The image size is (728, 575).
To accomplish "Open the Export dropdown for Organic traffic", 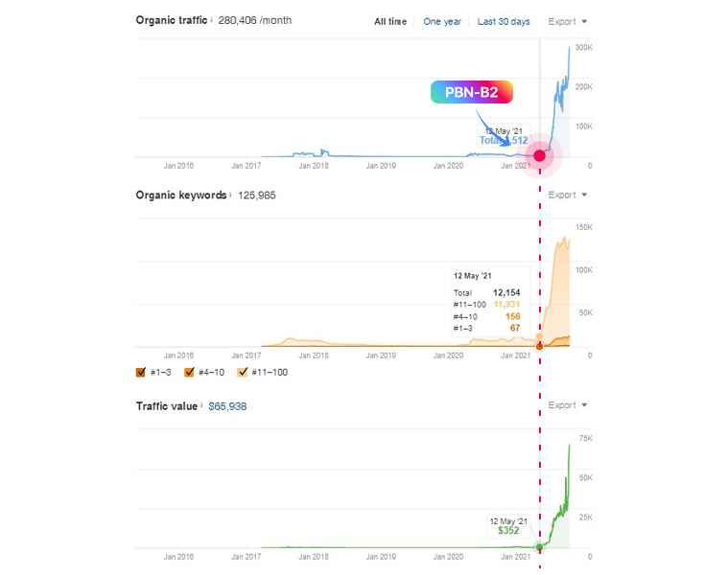I will click(567, 21).
